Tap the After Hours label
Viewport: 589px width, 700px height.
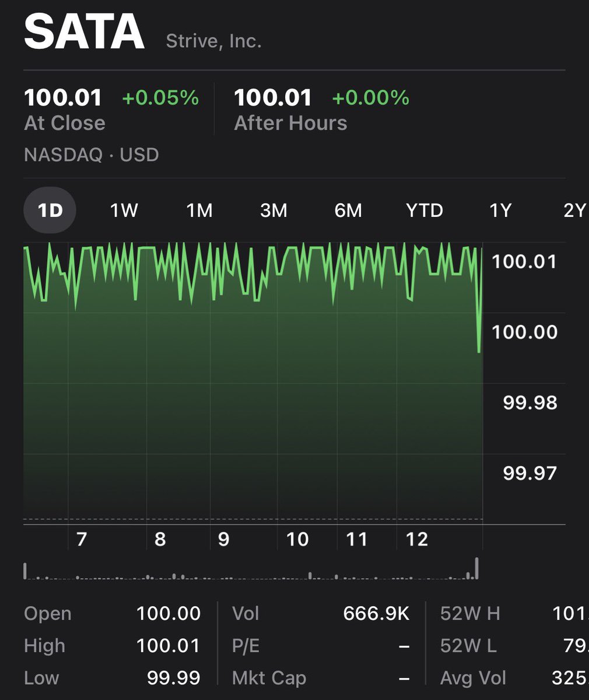point(290,123)
